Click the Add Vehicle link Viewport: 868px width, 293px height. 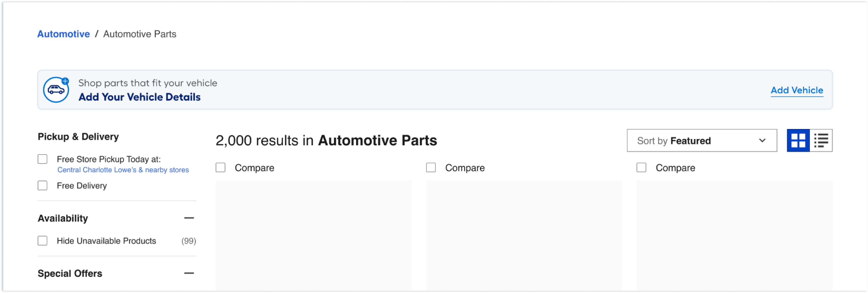(x=797, y=90)
